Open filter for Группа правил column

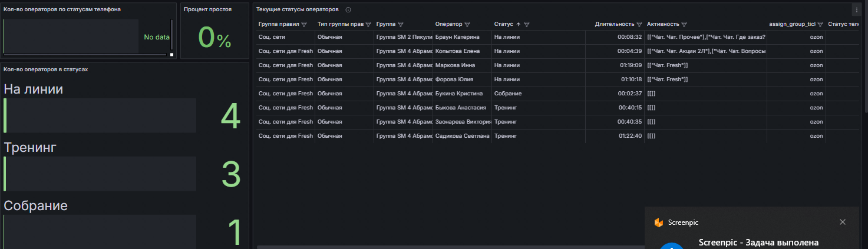(304, 25)
